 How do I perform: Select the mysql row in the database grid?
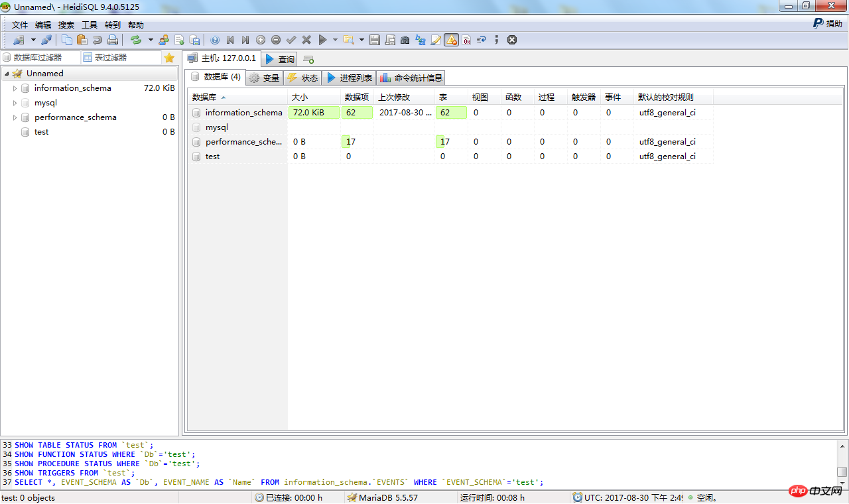[x=450, y=127]
